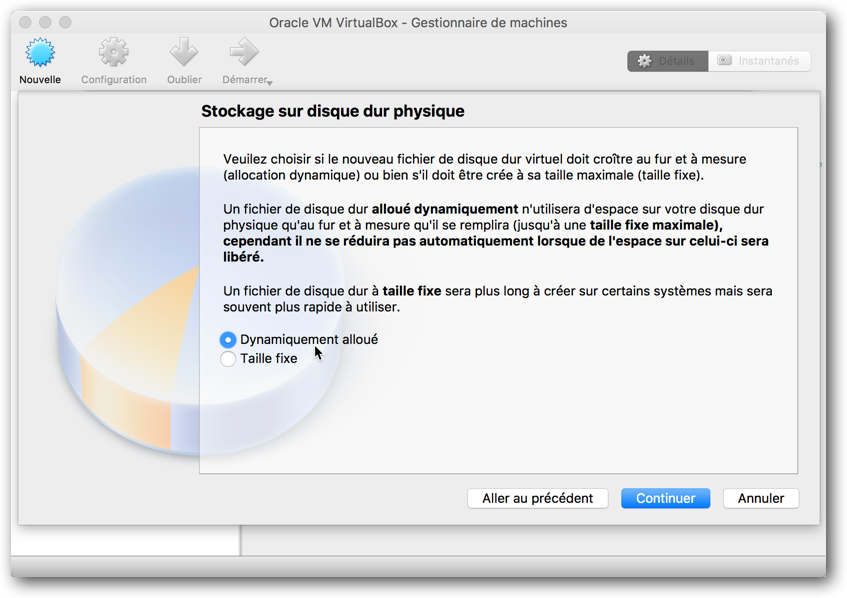Click the camera icon in Instantanés
Viewport: 847px width, 598px height.
[x=724, y=60]
